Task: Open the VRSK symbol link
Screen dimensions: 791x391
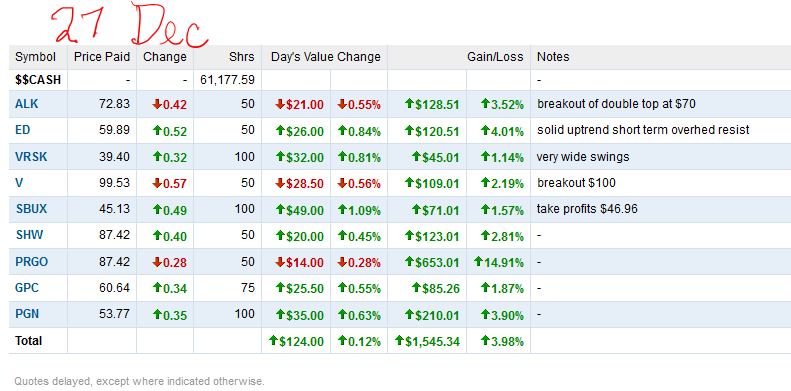Action: pos(31,157)
